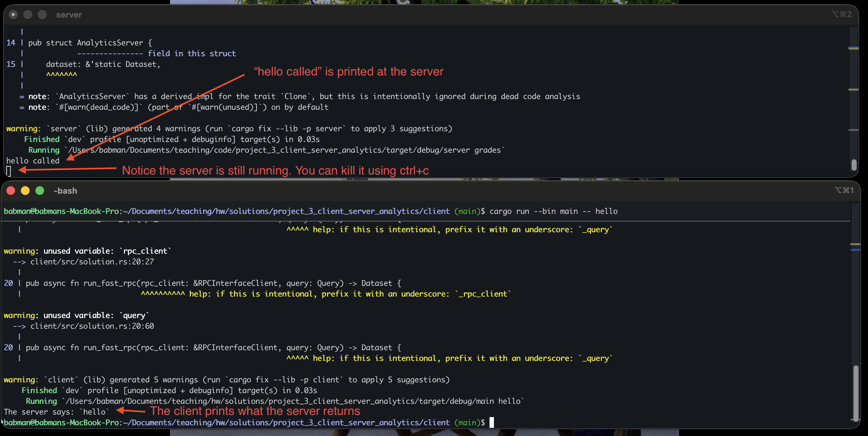Select the -bash window title text

coord(65,191)
